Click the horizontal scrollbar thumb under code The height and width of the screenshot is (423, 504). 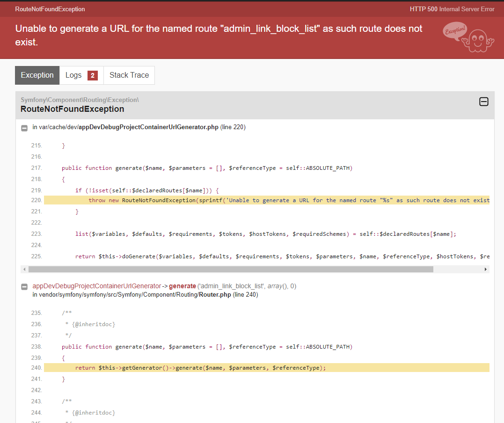click(231, 270)
